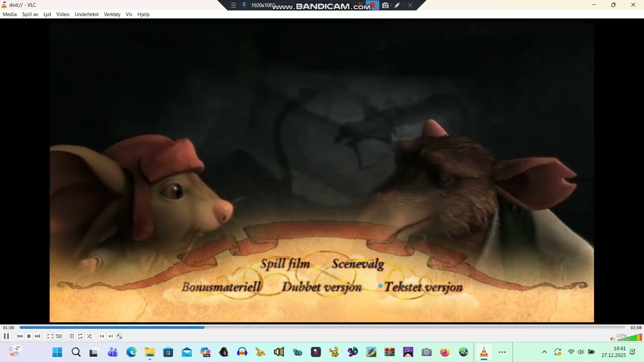
Task: Open the DVD menu via disc icon
Action: coord(119,336)
